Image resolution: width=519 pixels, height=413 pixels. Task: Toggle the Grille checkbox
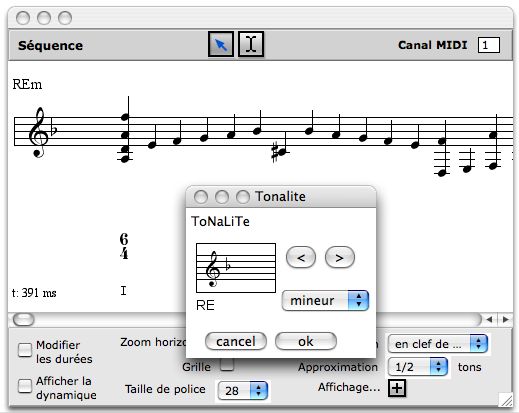pyautogui.click(x=227, y=364)
